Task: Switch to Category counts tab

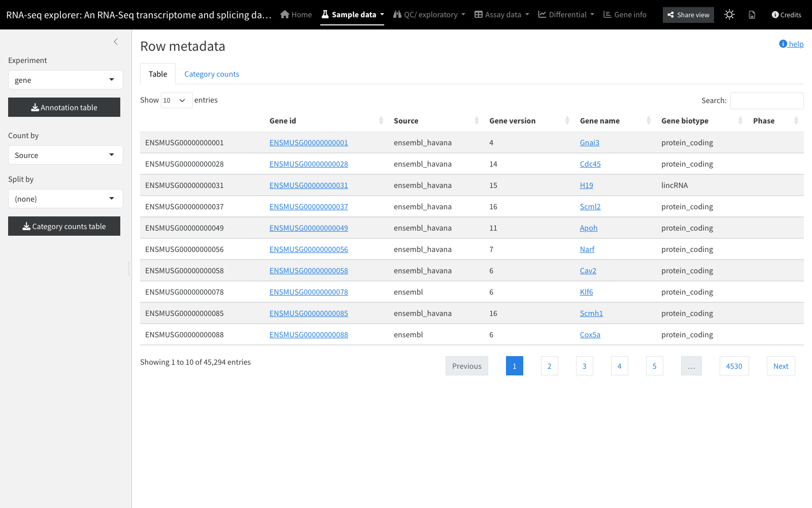Action: pyautogui.click(x=212, y=74)
